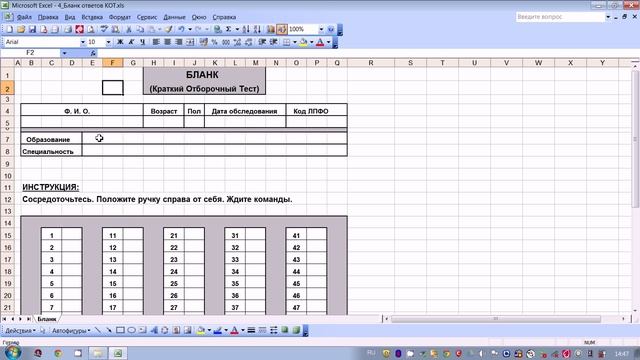Sort descending with the Z-A icon
640x360 pixels.
257,29
